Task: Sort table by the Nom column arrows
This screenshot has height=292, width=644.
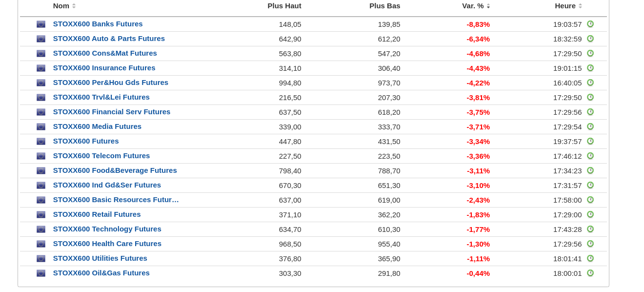Action: point(74,6)
